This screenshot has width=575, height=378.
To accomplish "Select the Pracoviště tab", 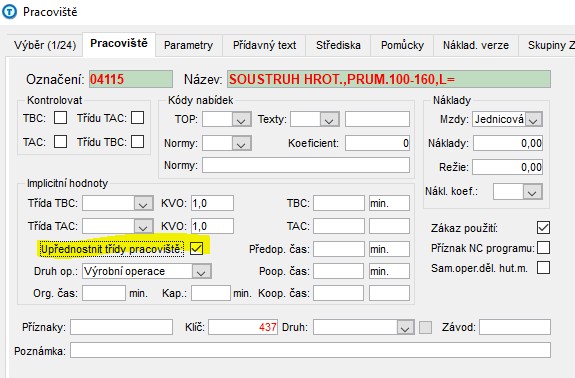I will click(119, 44).
